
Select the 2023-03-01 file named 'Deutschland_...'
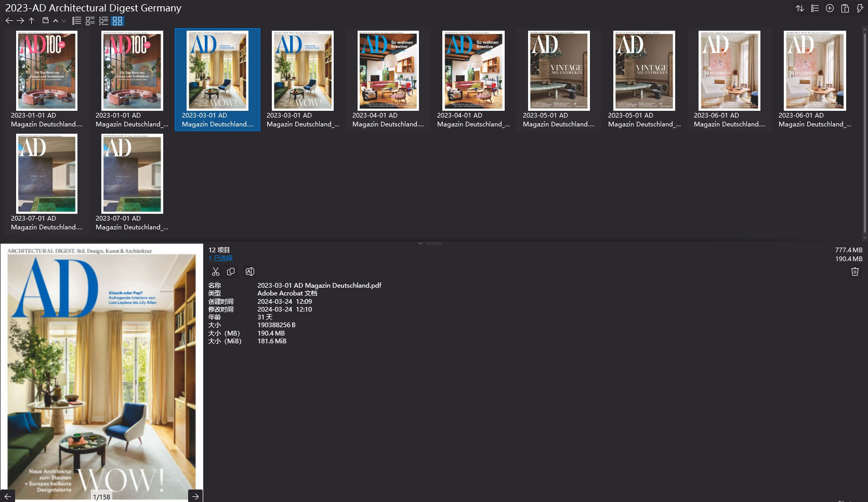click(x=303, y=80)
